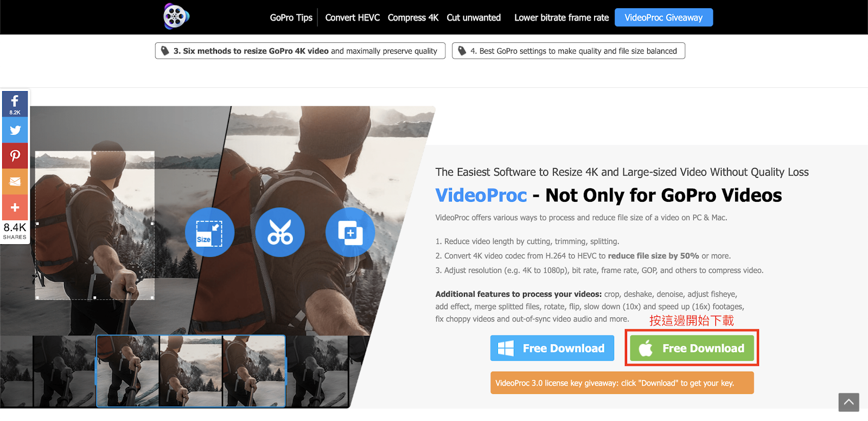Click the 'Not Only for GoPro Videos' heading
The height and width of the screenshot is (421, 868).
(663, 195)
